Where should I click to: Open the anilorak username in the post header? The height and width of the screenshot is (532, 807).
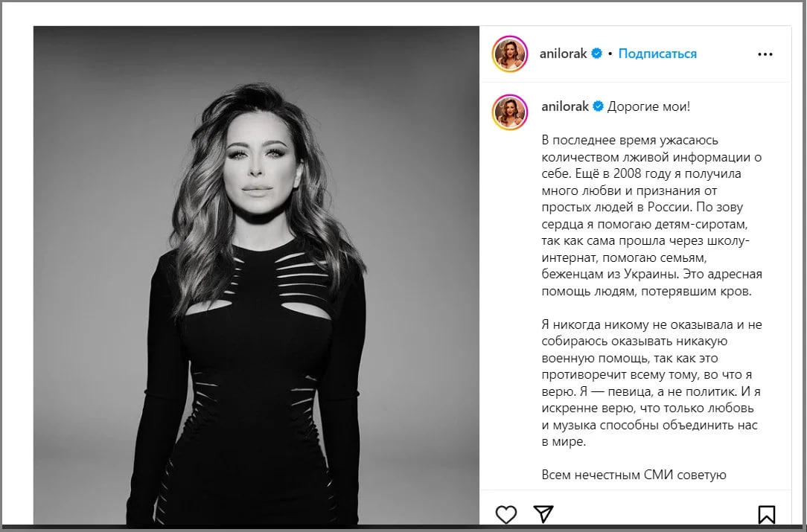(x=563, y=54)
